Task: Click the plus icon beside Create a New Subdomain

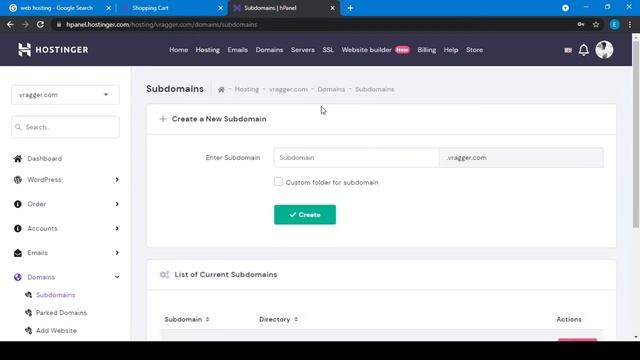Action: click(163, 119)
